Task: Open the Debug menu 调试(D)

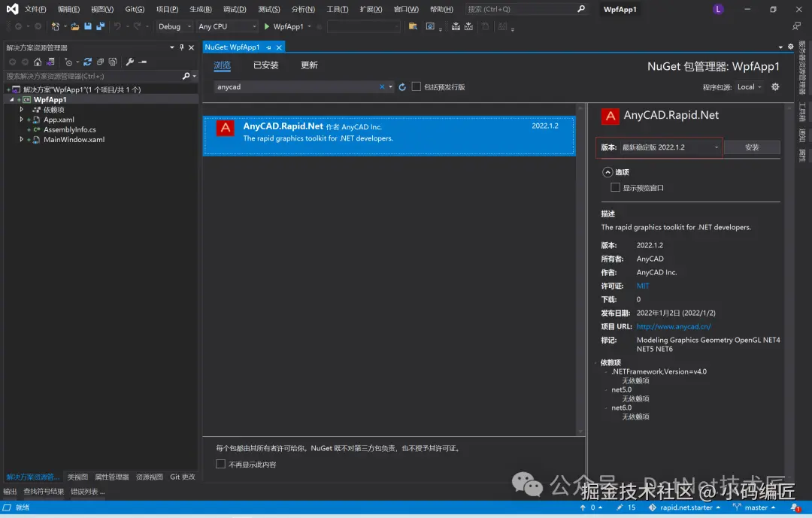Action: point(235,9)
